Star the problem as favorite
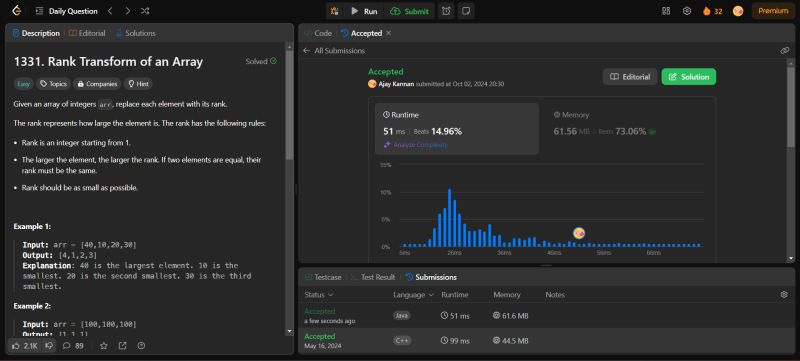This screenshot has width=800, height=361. pyautogui.click(x=104, y=345)
